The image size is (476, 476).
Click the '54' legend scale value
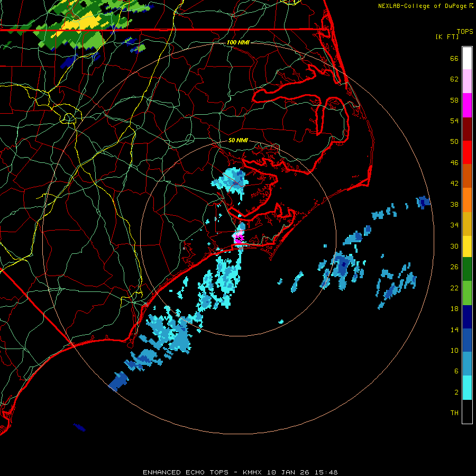[x=454, y=121]
